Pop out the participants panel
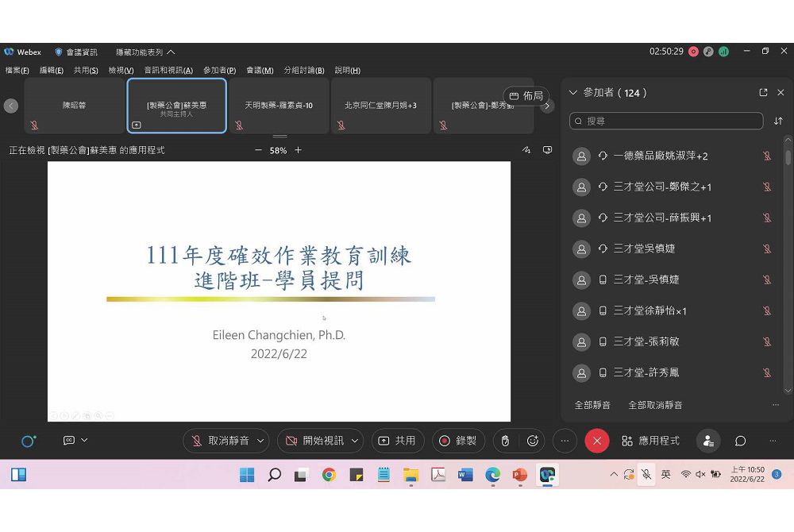Screen dimensions: 794x532 [x=763, y=93]
